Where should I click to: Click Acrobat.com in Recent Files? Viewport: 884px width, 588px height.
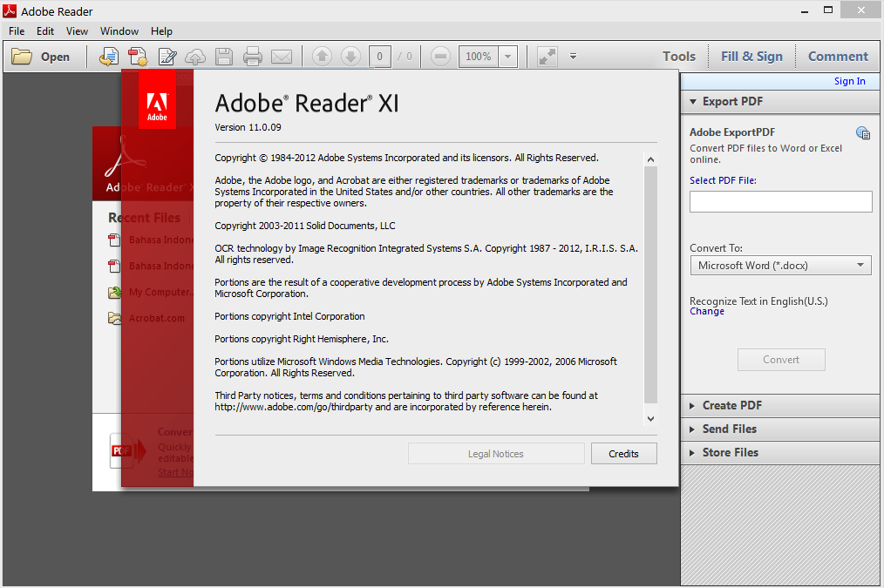pos(157,318)
